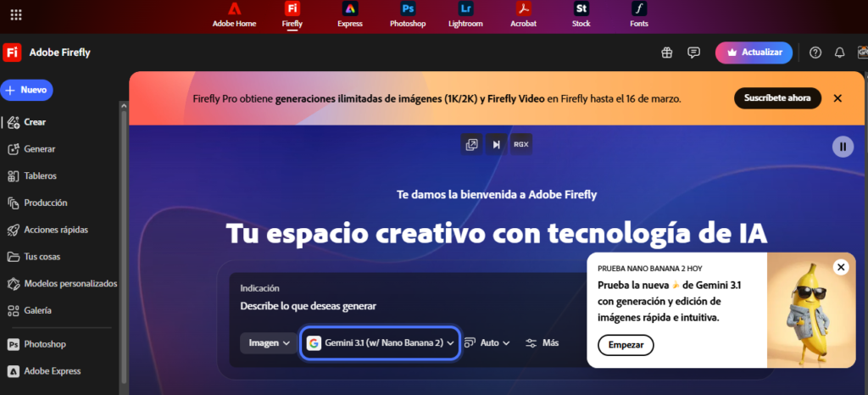Image resolution: width=868 pixels, height=395 pixels.
Task: Open Acrobat from the top app bar
Action: click(x=525, y=14)
